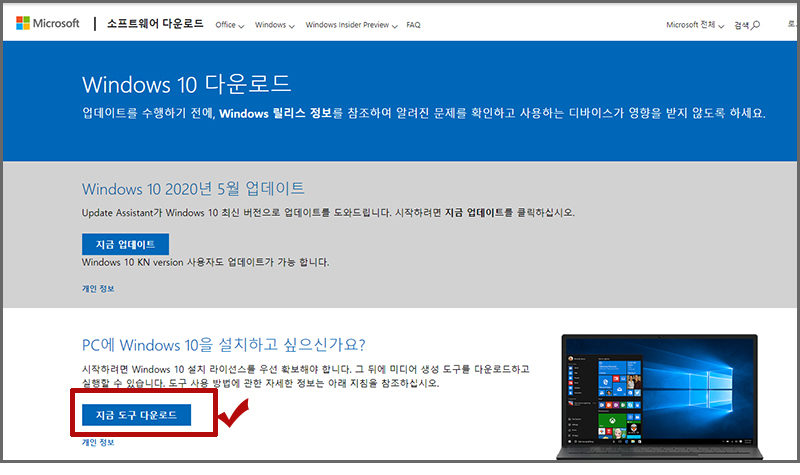This screenshot has height=475, width=800.
Task: Expand the Office dropdown menu
Action: tap(230, 25)
